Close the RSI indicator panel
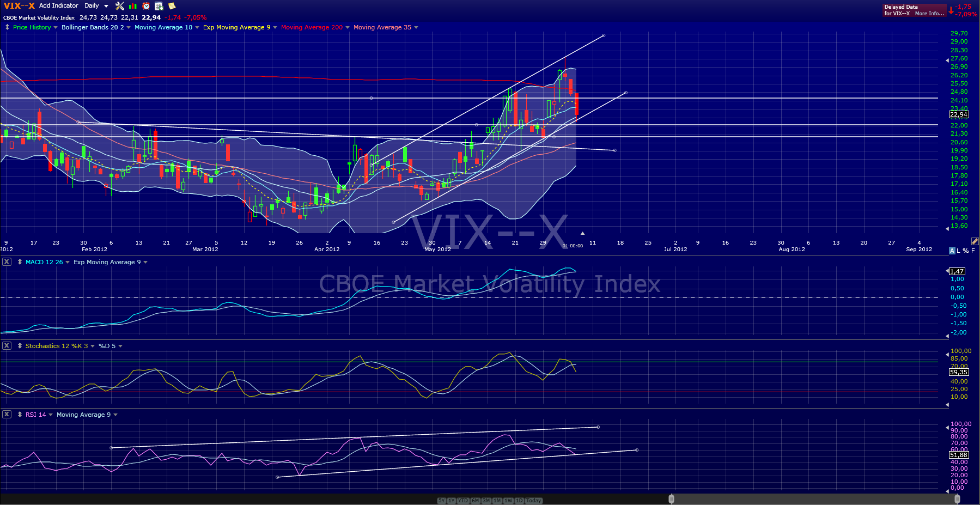980x505 pixels. [x=7, y=415]
